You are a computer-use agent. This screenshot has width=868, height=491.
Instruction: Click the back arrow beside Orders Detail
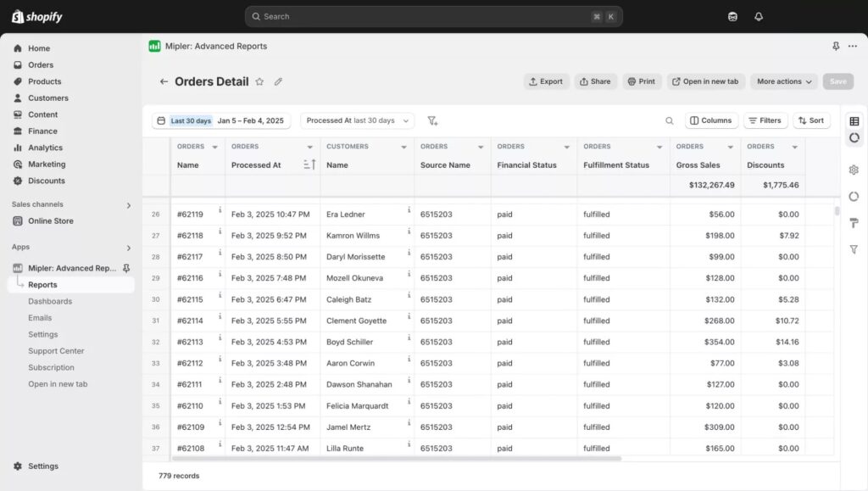(x=164, y=82)
